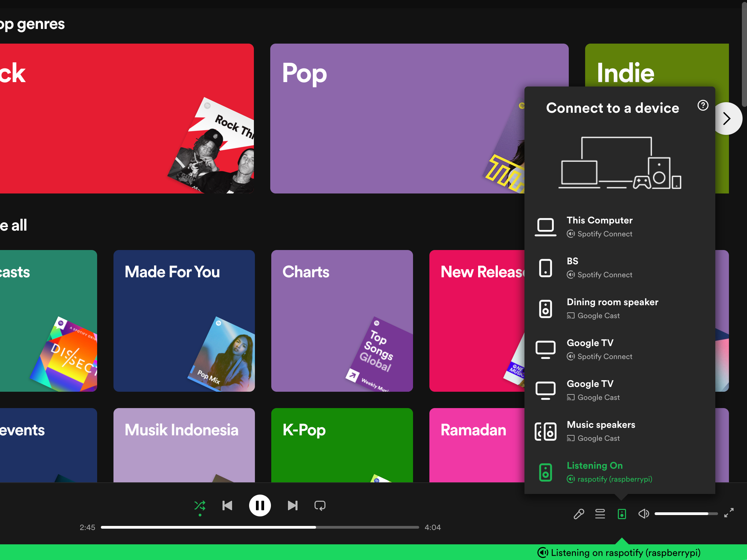Select Google TV via Google Cast
The width and height of the screenshot is (747, 560).
point(620,390)
